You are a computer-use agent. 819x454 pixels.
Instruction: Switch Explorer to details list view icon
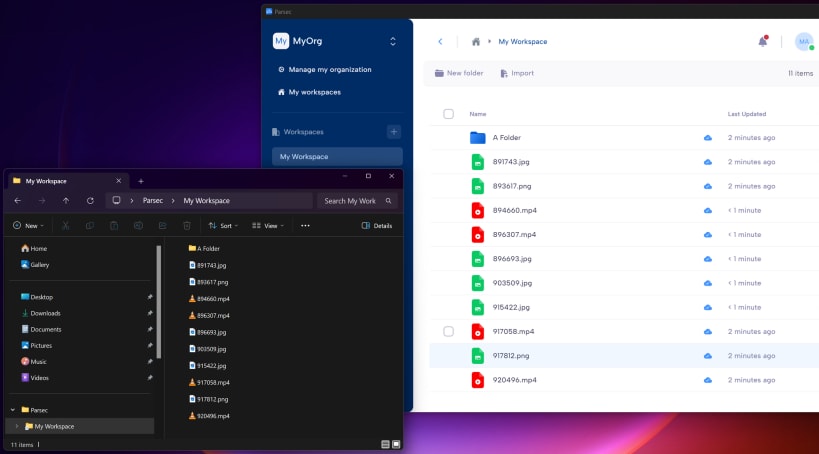pyautogui.click(x=385, y=444)
